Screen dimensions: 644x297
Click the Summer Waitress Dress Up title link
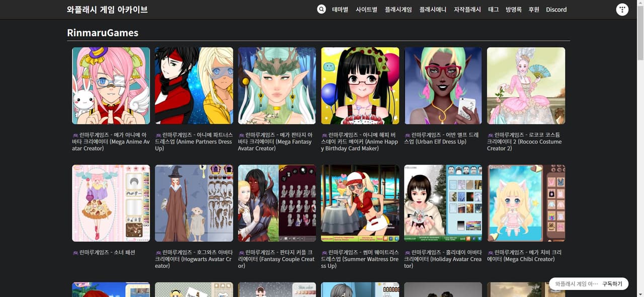click(360, 259)
